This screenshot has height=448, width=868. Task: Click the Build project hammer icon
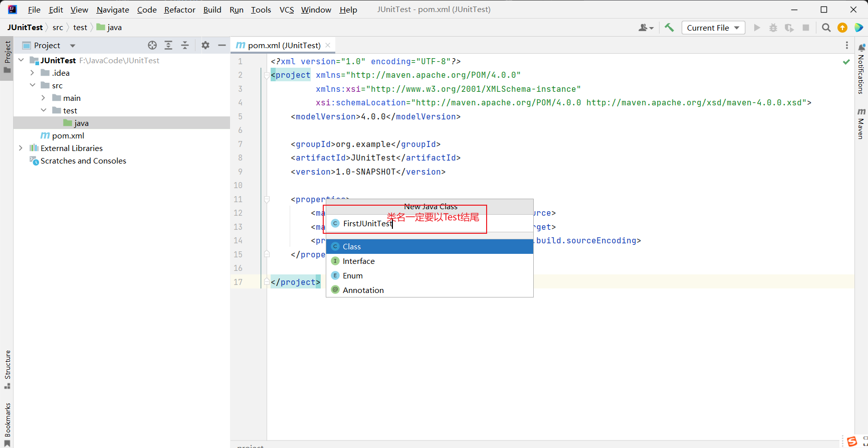[x=669, y=28]
